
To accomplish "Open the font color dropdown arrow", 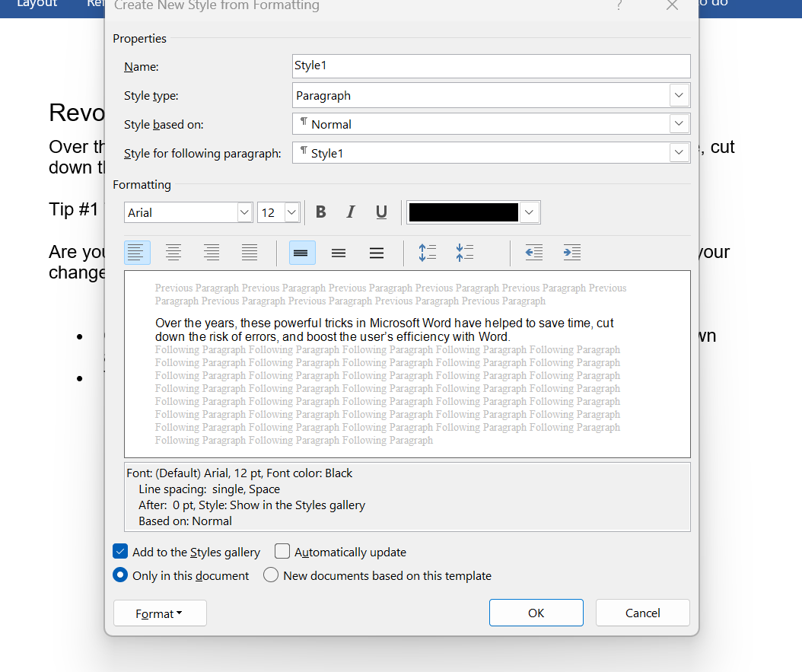I will pos(530,212).
